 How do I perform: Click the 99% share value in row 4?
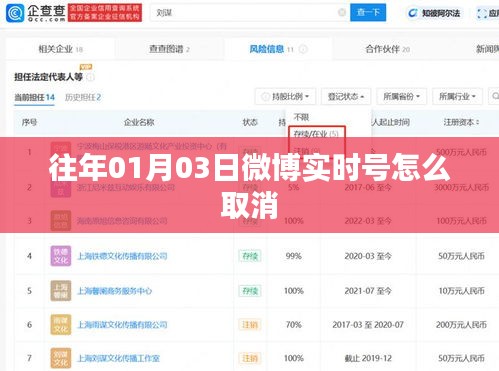pos(294,256)
